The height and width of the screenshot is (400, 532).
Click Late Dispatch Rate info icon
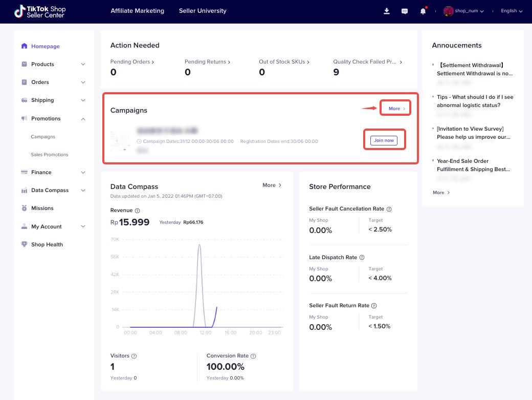tap(362, 258)
